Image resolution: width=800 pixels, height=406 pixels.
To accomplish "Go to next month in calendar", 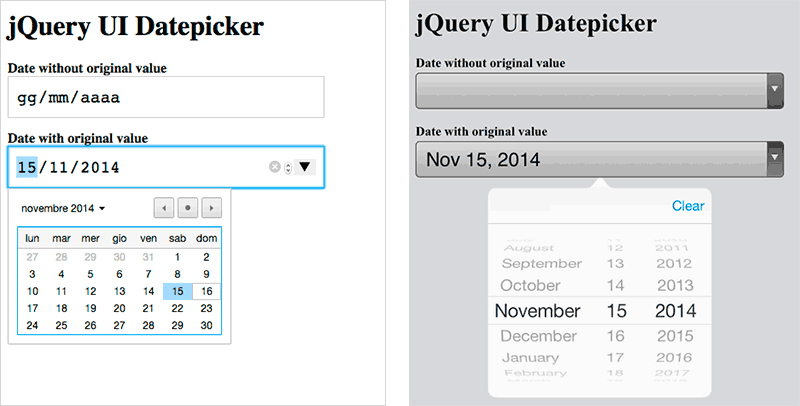I will click(212, 208).
